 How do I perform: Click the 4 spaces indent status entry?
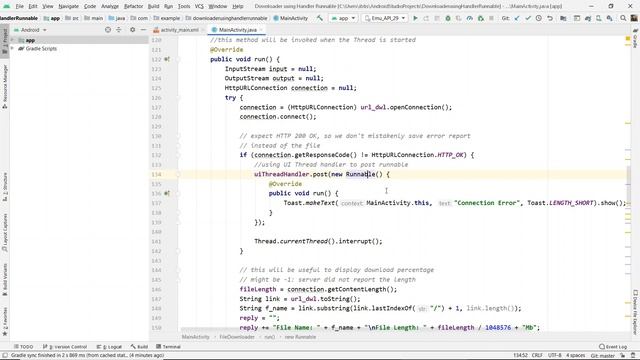(x=576, y=356)
